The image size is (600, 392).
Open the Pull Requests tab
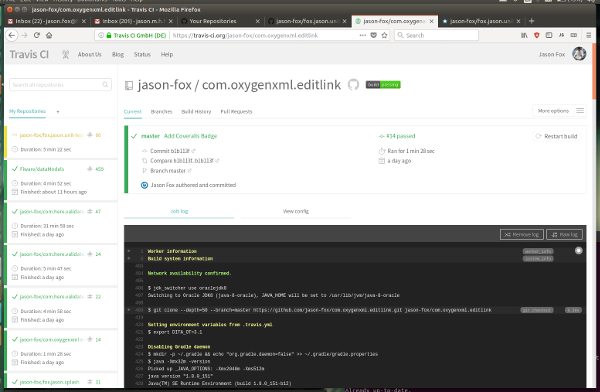click(x=236, y=111)
